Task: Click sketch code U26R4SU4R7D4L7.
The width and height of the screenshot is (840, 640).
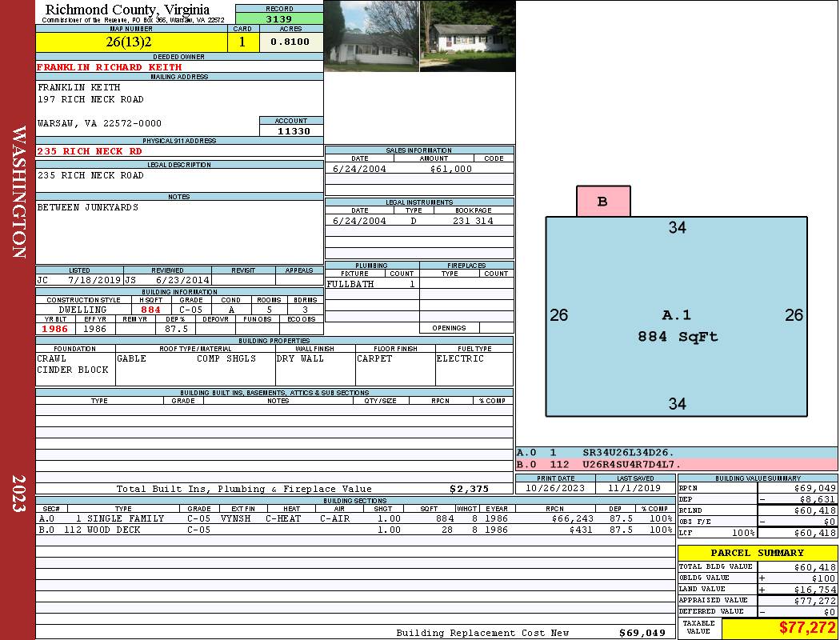Action: (632, 464)
